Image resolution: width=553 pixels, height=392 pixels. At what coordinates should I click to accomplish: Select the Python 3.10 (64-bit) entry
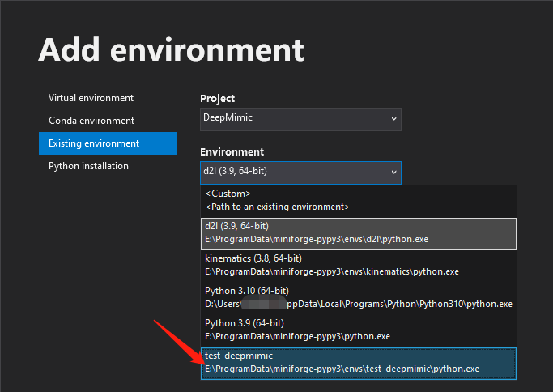pos(247,291)
